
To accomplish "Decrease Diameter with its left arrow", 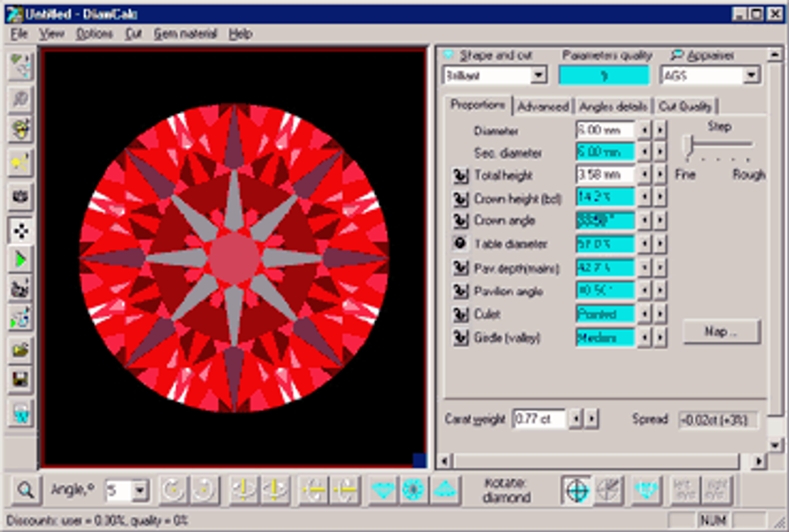I will point(644,130).
